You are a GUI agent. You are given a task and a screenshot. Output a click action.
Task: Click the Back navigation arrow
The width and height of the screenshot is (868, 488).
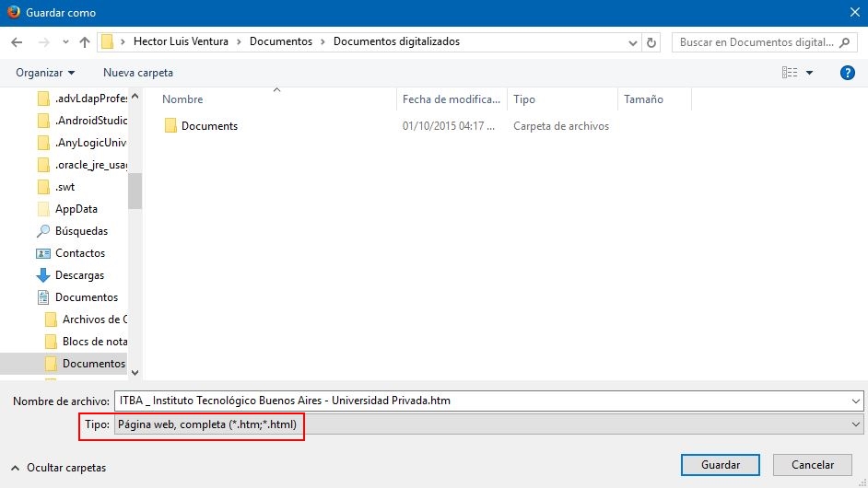tap(17, 42)
